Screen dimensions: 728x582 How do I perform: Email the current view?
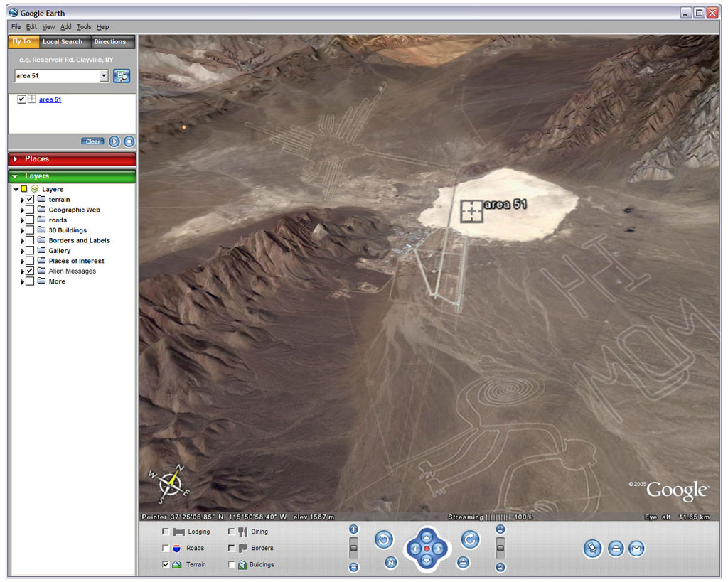coord(636,549)
